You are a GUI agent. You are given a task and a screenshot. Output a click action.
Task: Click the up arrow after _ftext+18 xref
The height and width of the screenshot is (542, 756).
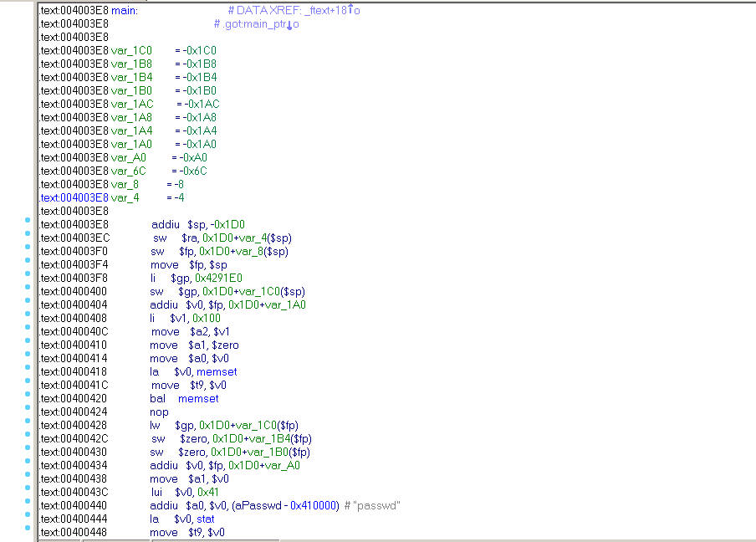point(351,10)
